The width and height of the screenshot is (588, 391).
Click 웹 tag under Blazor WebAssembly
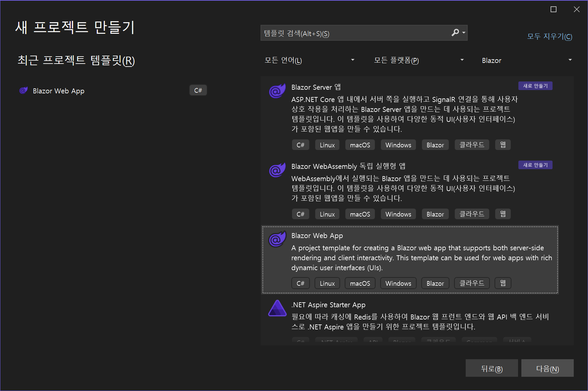tap(503, 214)
